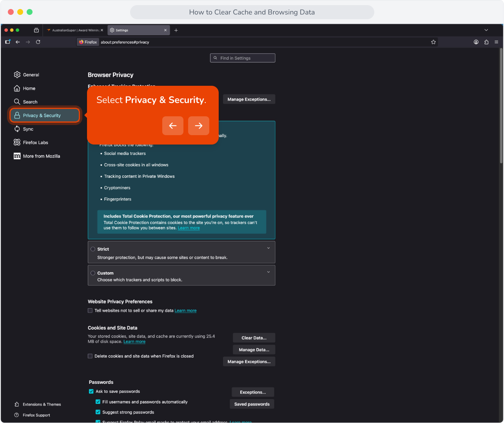The height and width of the screenshot is (423, 504).
Task: Close the Settings tab
Action: pos(165,30)
